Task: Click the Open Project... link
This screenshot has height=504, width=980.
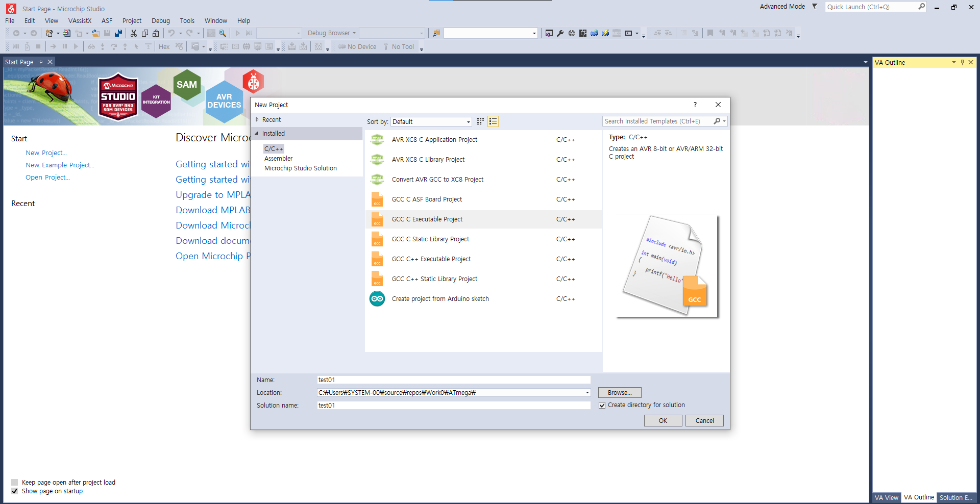Action: pyautogui.click(x=47, y=178)
